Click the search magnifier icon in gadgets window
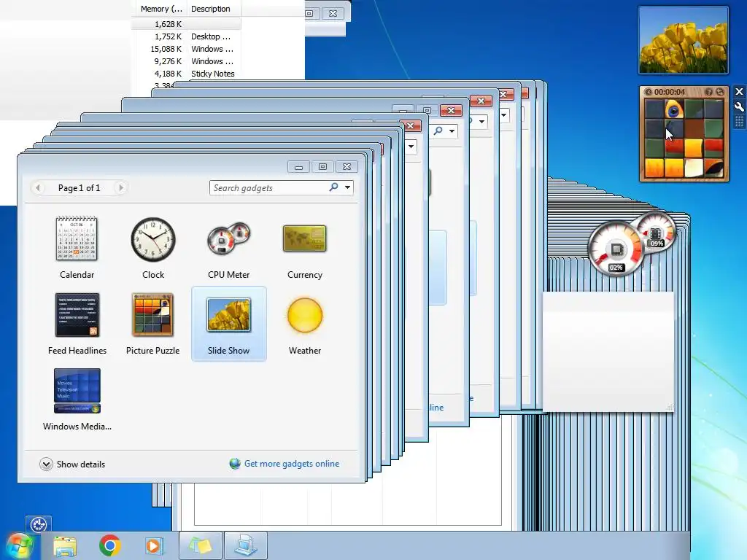This screenshot has width=747, height=560. pyautogui.click(x=334, y=187)
